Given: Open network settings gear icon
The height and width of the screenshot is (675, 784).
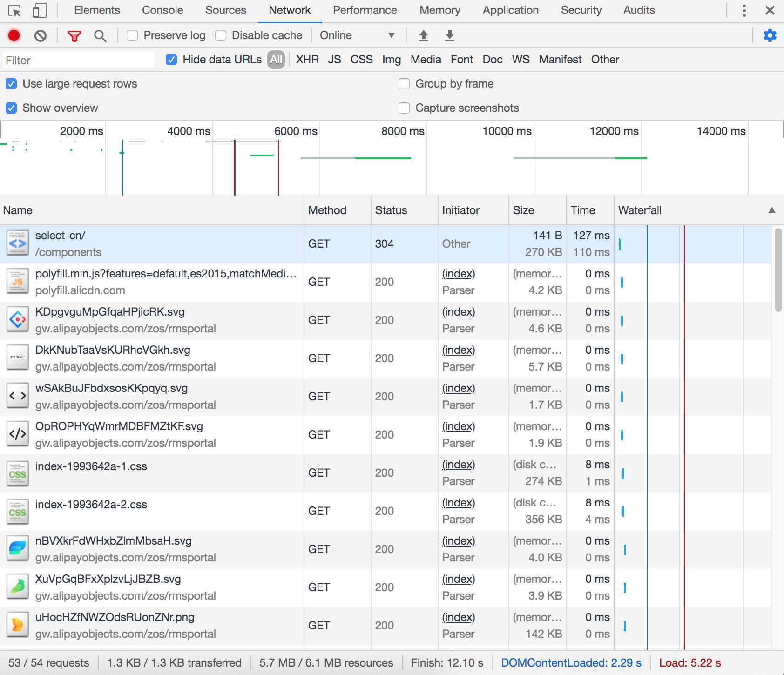Looking at the screenshot, I should point(770,35).
